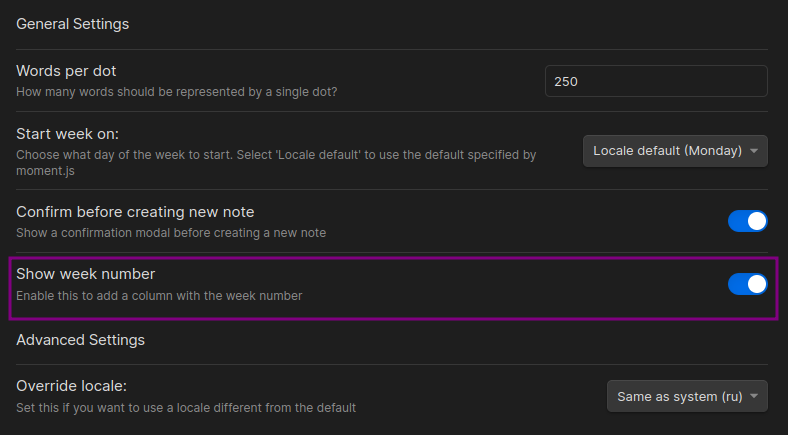Image resolution: width=788 pixels, height=435 pixels.
Task: Click the Override locale: label
Action: [x=71, y=386]
